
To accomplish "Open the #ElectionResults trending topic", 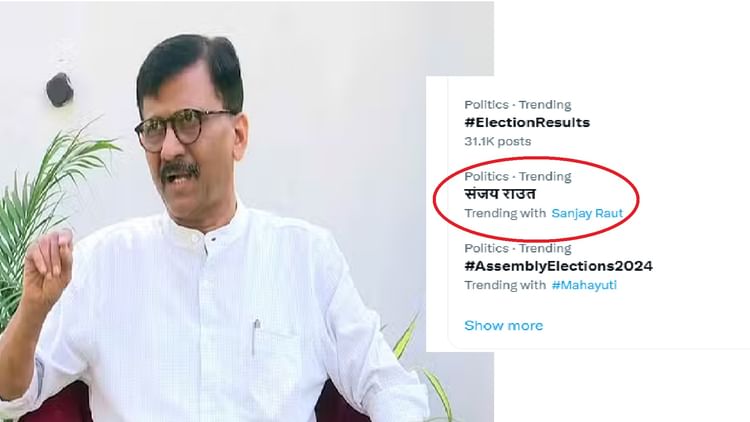I will pyautogui.click(x=527, y=122).
